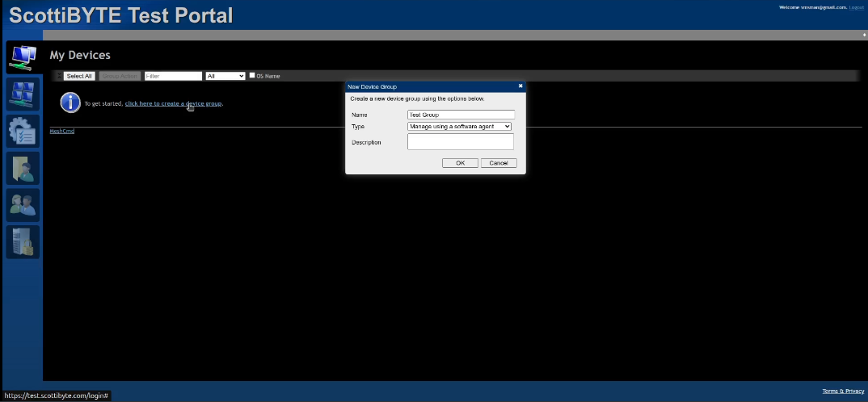Click the Name field containing Test Group
This screenshot has height=402, width=868.
pyautogui.click(x=461, y=115)
